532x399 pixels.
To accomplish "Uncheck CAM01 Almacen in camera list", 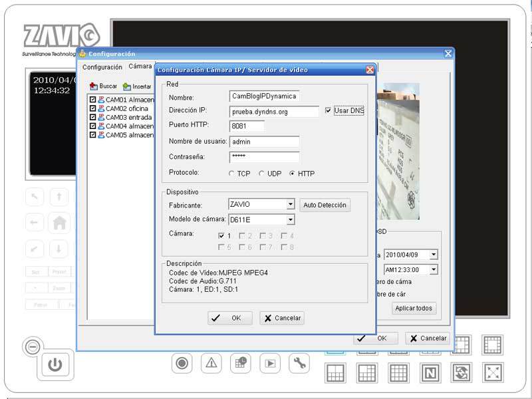I will (x=92, y=99).
